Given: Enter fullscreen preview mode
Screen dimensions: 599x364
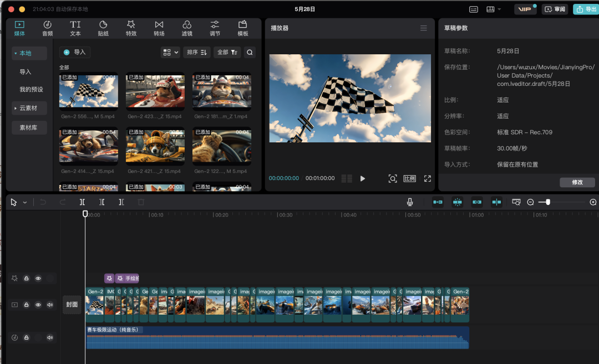Looking at the screenshot, I should (x=428, y=178).
